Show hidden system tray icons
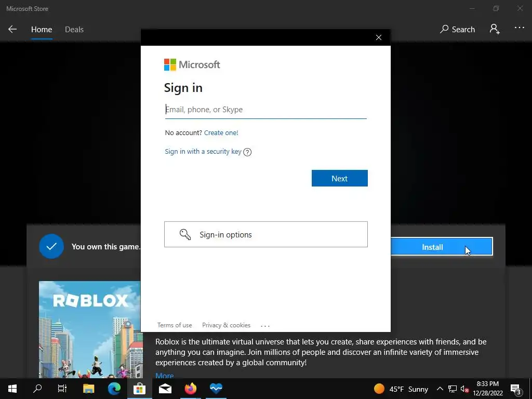The height and width of the screenshot is (399, 532). click(x=440, y=389)
